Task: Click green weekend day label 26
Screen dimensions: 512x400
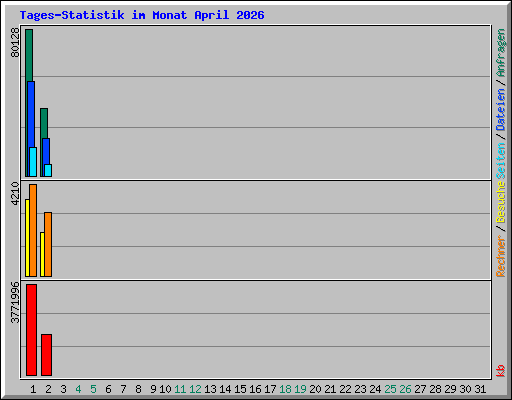Action: (x=405, y=389)
